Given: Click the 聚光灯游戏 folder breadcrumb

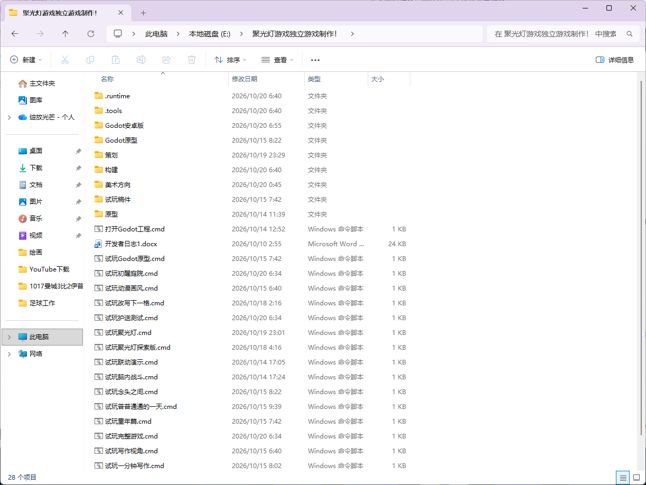Looking at the screenshot, I should (x=295, y=34).
